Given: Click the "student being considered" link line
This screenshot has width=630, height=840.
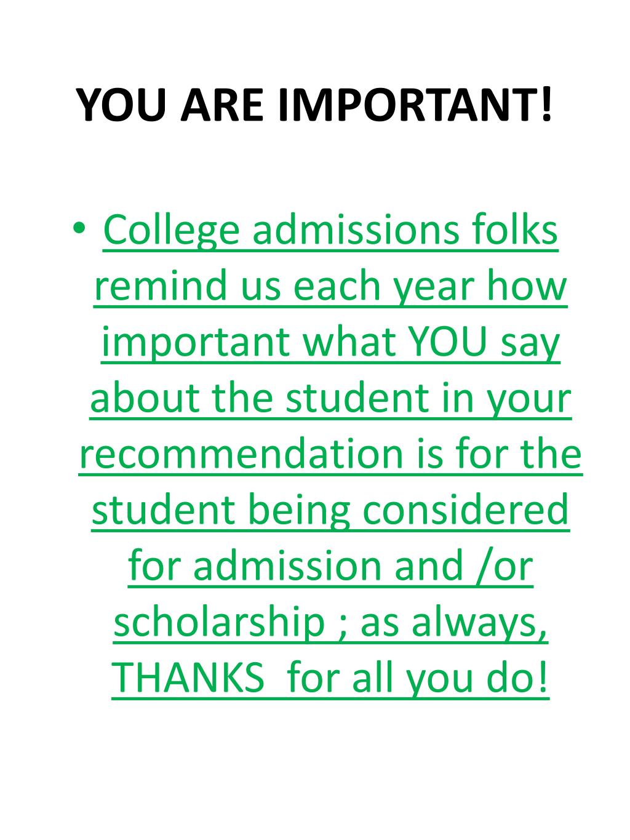Looking at the screenshot, I should point(330,511).
